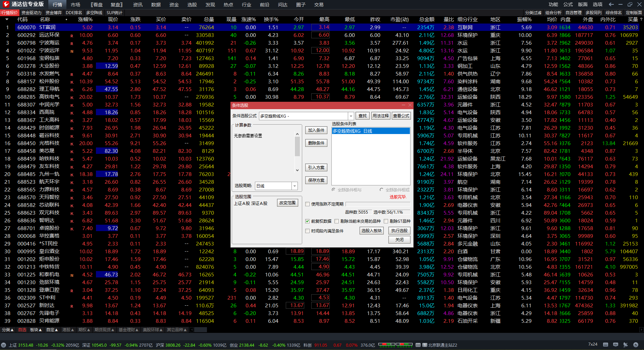Expand the 条件选股公式 dropdown

(x=351, y=116)
